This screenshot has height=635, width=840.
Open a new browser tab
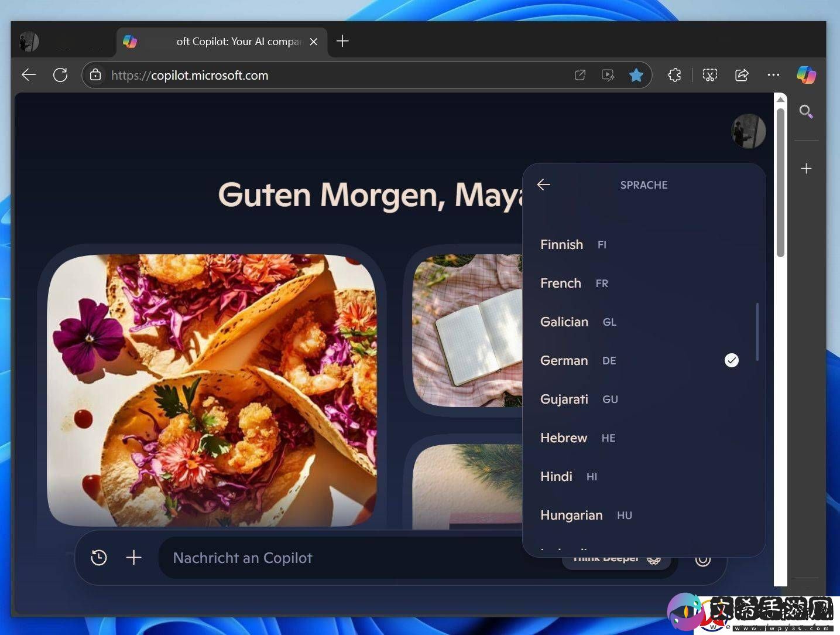click(x=343, y=41)
